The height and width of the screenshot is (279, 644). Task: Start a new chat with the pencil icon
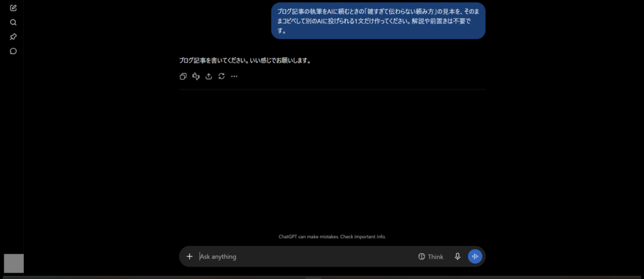pos(13,8)
